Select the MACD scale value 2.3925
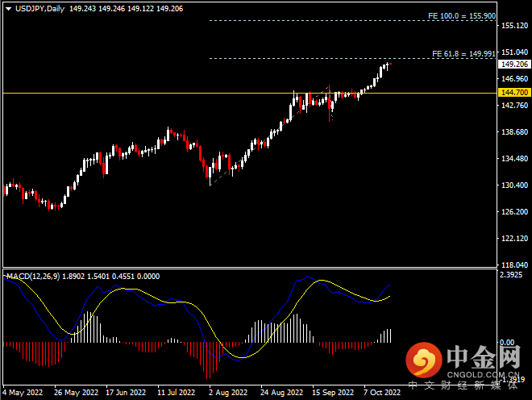532x400 pixels. click(511, 275)
